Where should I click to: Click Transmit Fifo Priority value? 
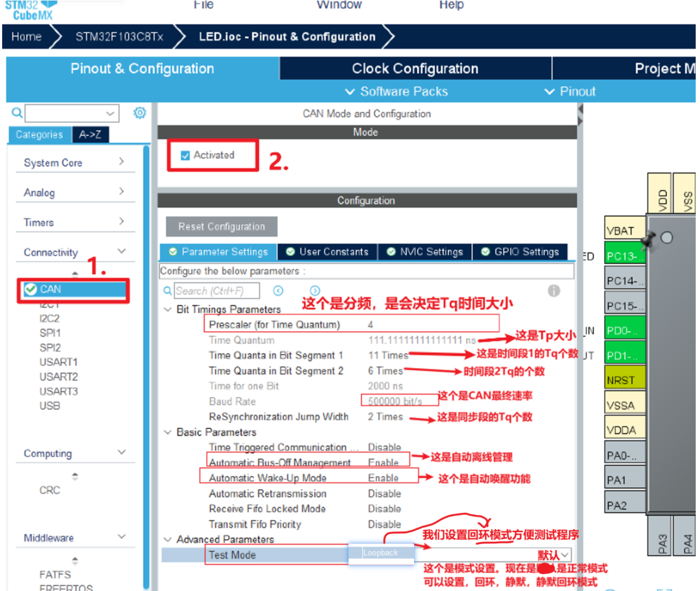(384, 524)
